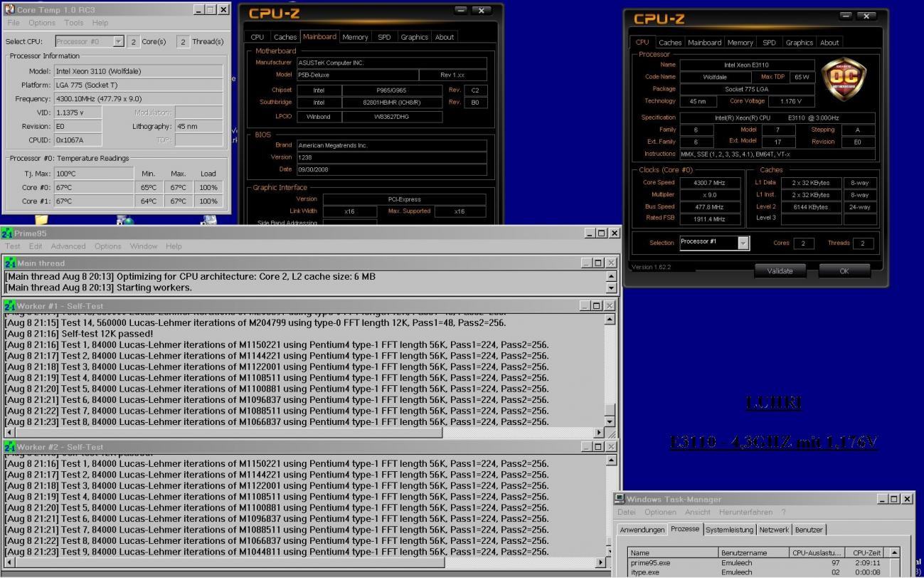The image size is (924, 578).
Task: Switch to Graphics tab in right CPU-Z window
Action: point(799,43)
